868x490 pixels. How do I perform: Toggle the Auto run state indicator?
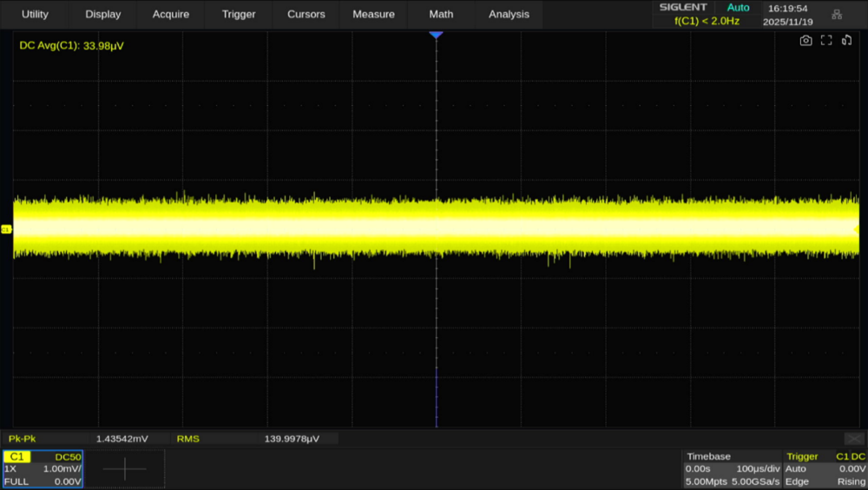(x=738, y=8)
